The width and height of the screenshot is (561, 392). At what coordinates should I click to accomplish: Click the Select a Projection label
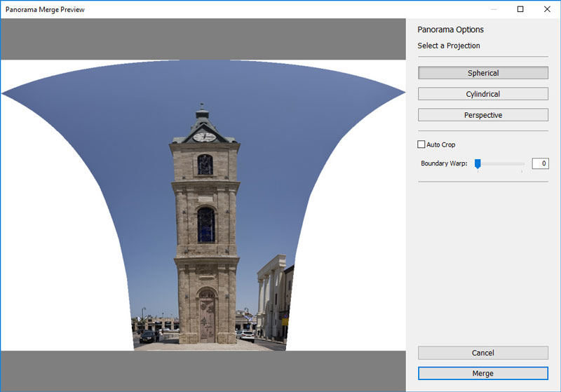(x=449, y=46)
